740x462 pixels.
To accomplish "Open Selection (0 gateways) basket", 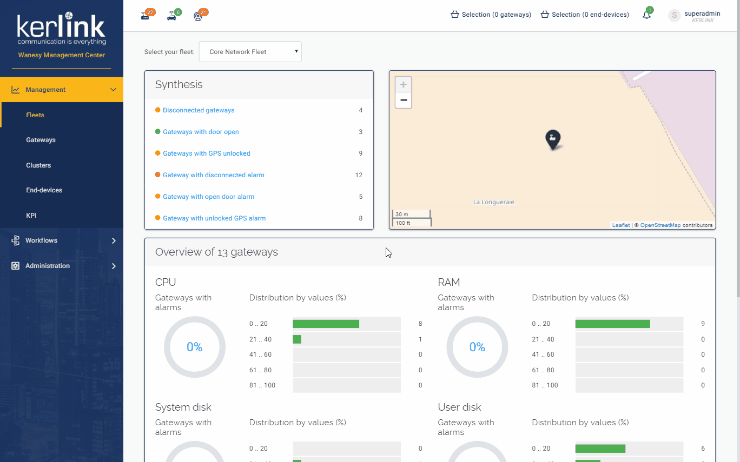I will click(490, 15).
